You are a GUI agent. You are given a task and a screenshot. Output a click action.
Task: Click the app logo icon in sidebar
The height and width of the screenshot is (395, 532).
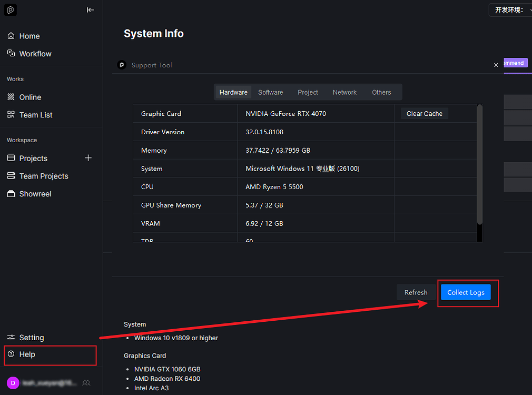pyautogui.click(x=10, y=10)
